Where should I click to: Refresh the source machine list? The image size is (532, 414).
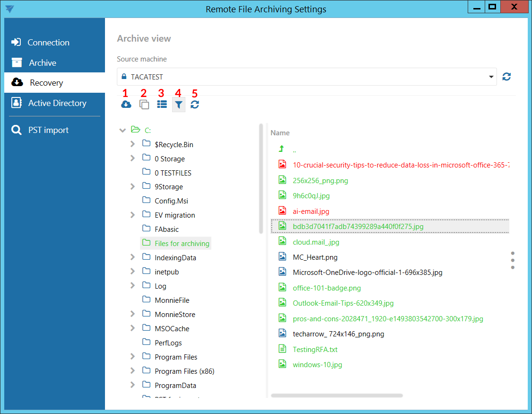pyautogui.click(x=506, y=77)
